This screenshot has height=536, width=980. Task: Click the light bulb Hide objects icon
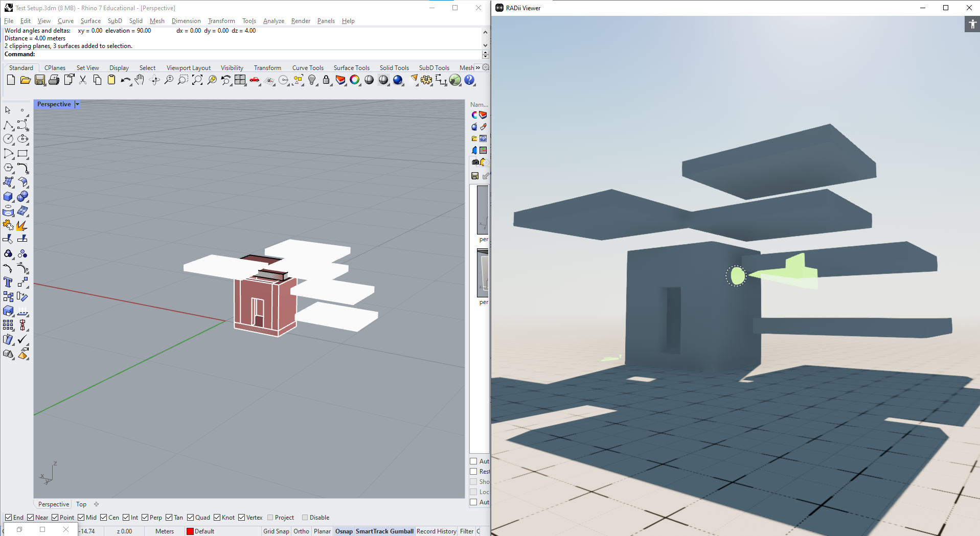point(312,80)
